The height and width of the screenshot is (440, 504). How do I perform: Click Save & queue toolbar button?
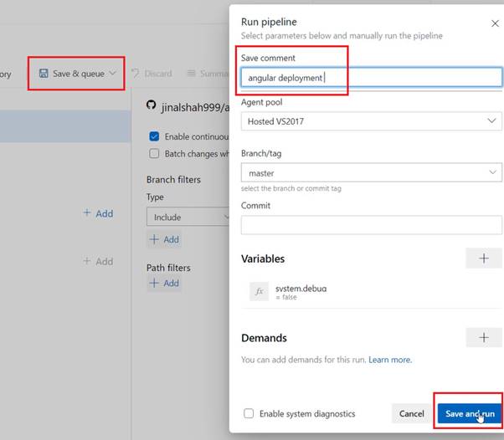pyautogui.click(x=76, y=74)
